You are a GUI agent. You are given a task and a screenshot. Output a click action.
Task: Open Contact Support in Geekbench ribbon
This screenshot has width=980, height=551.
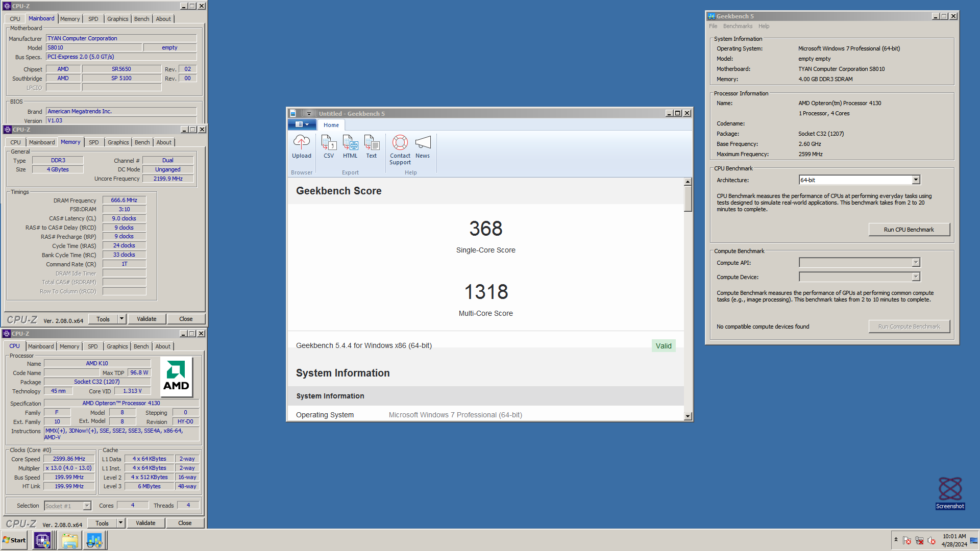tap(400, 150)
